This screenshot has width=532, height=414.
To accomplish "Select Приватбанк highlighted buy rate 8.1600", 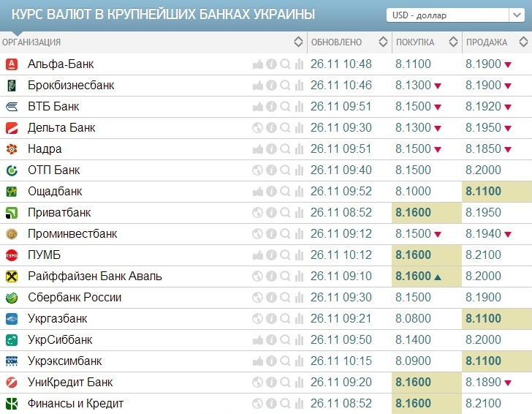I will click(x=413, y=213).
